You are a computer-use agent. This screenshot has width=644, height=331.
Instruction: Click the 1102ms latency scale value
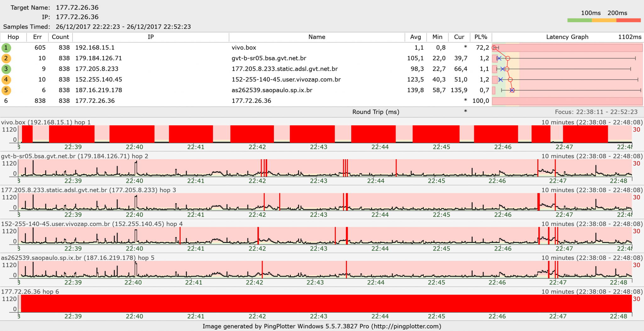(x=630, y=37)
